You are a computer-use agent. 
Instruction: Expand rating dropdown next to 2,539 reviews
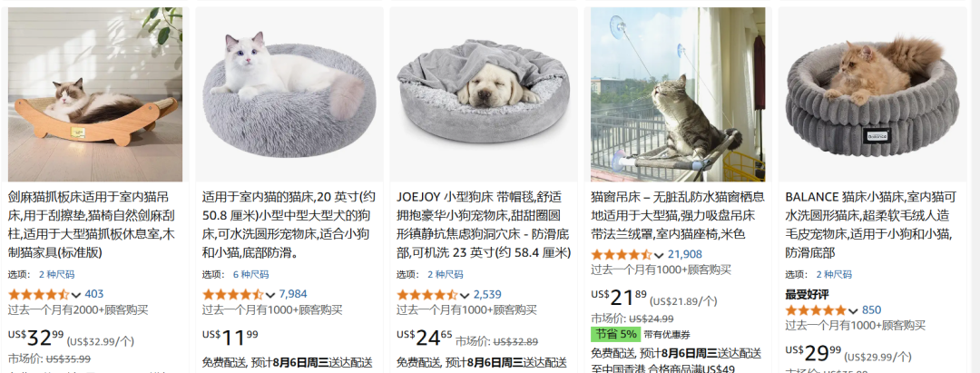coord(465,295)
